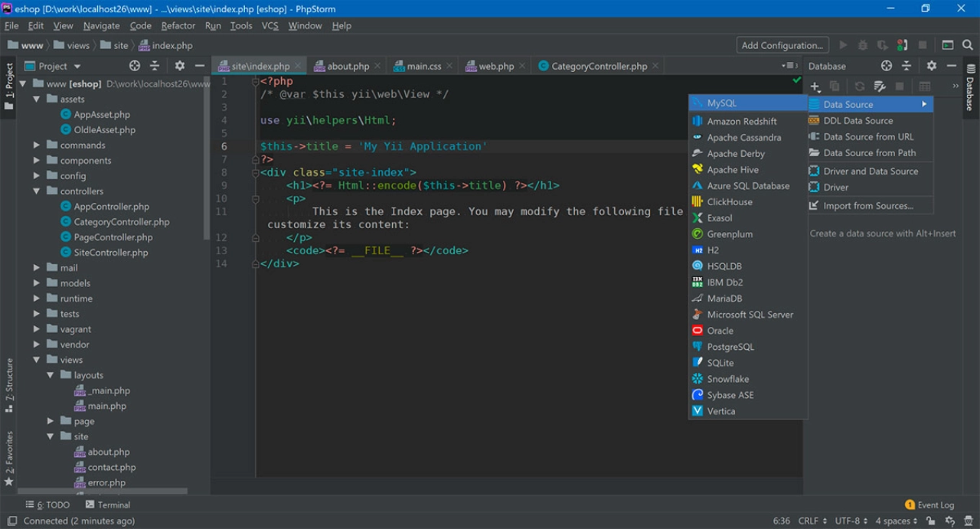The height and width of the screenshot is (529, 980).
Task: Click the Search Everywhere magnifier icon
Action: point(968,45)
